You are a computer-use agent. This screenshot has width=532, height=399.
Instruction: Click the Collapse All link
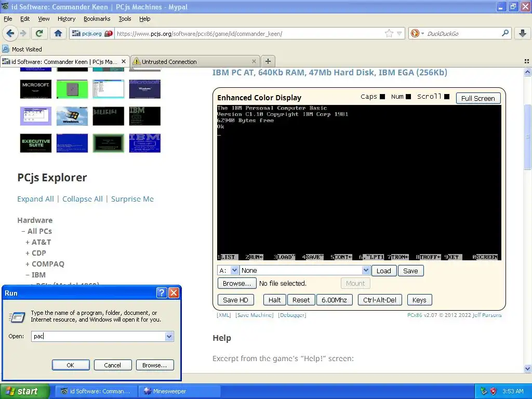click(83, 199)
